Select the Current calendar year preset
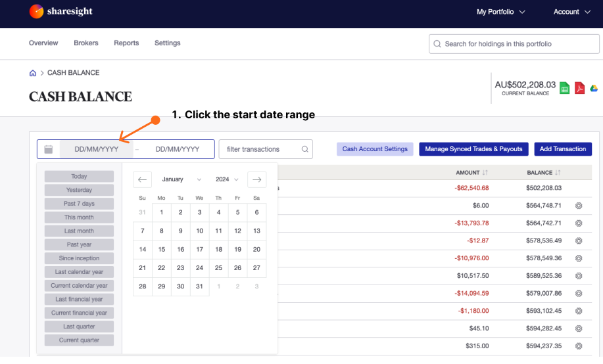The height and width of the screenshot is (364, 603). tap(79, 286)
